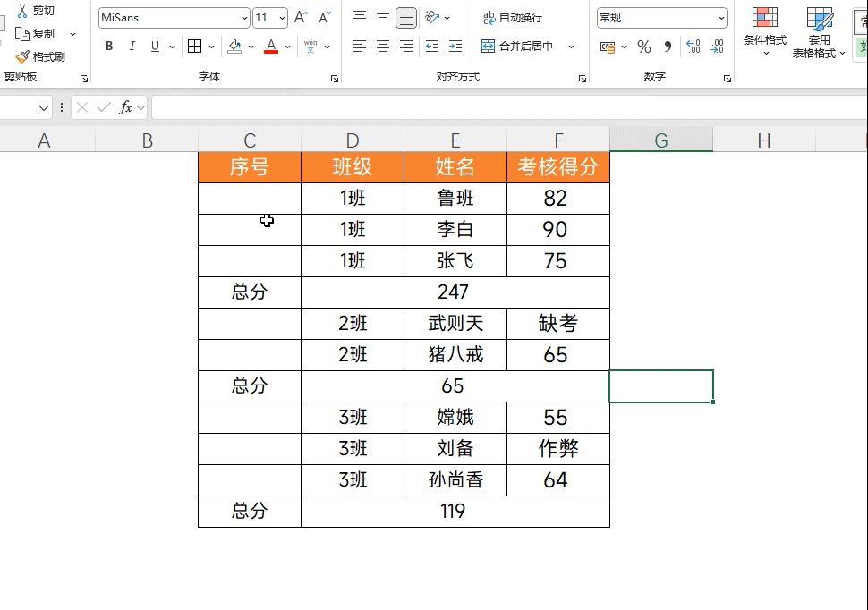
Task: Expand the fill color palette arrow
Action: [251, 47]
